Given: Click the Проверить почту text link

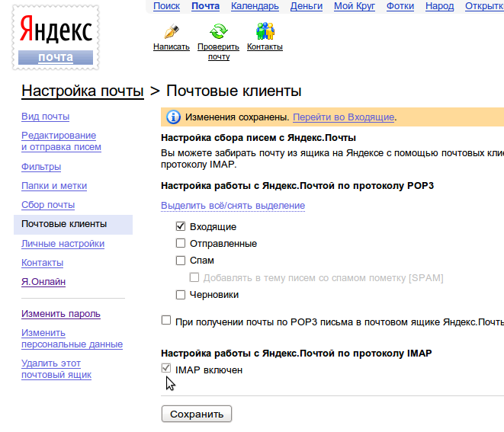Looking at the screenshot, I should (219, 52).
